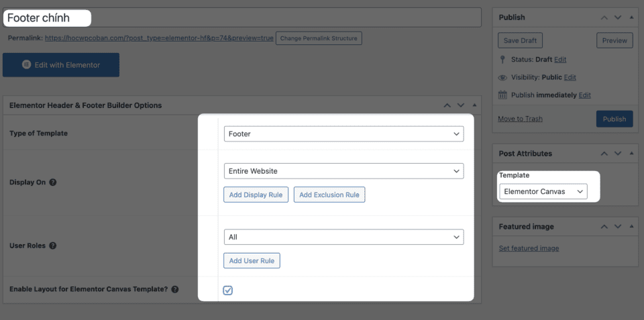Viewport: 644px width, 320px height.
Task: Click Add Display Rule button
Action: pyautogui.click(x=256, y=195)
